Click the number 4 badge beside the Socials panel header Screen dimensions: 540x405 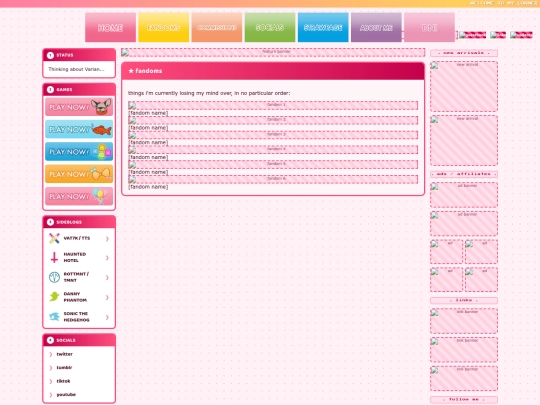(50, 340)
